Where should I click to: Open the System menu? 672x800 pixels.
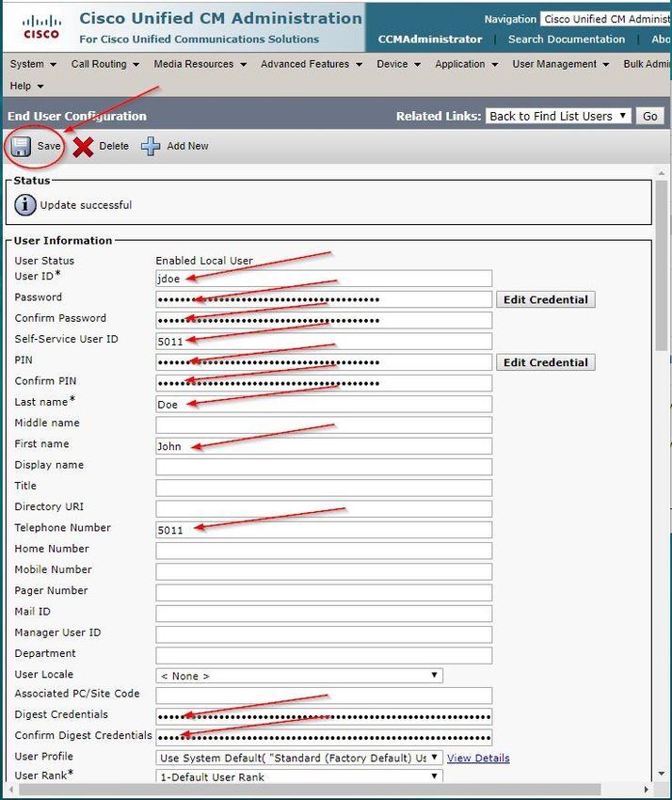33,64
